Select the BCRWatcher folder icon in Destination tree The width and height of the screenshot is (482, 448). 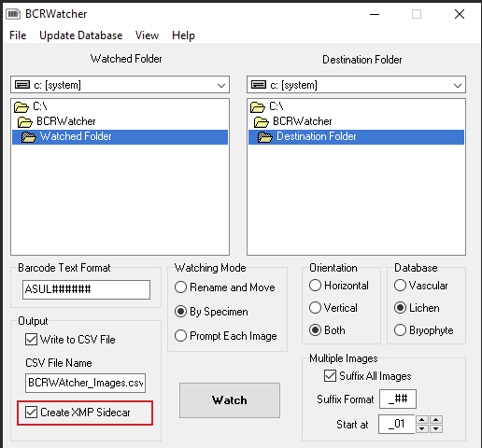click(x=262, y=122)
